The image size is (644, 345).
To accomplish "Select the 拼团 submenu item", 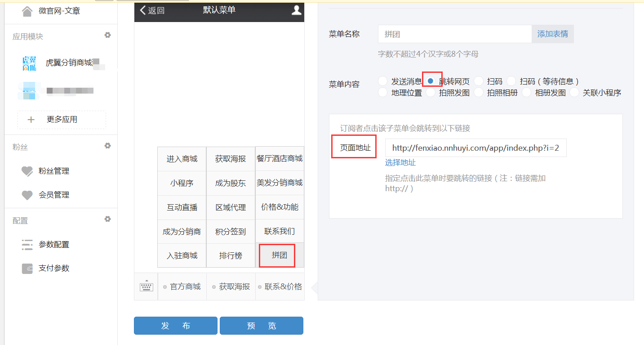I will click(280, 255).
